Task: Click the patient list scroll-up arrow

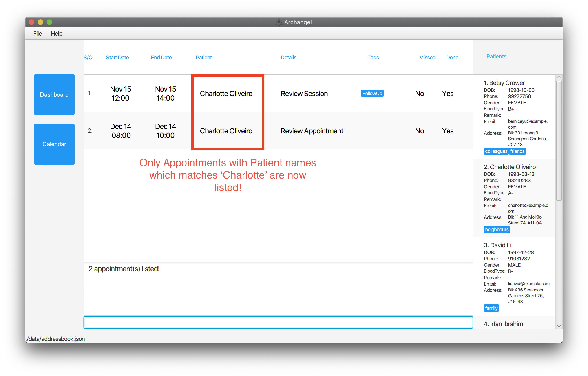Action: click(x=559, y=77)
